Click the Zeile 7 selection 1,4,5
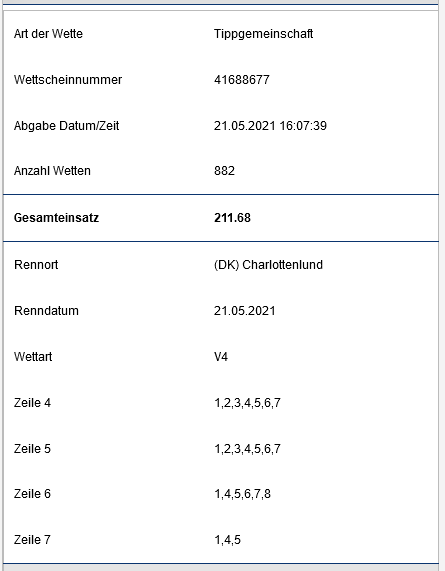The width and height of the screenshot is (445, 571). (x=227, y=540)
